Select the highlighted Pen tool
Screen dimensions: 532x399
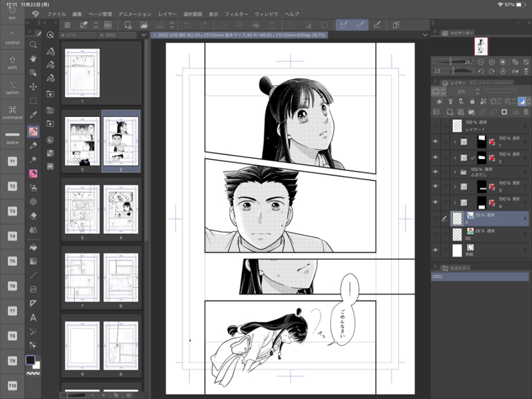[x=33, y=131]
